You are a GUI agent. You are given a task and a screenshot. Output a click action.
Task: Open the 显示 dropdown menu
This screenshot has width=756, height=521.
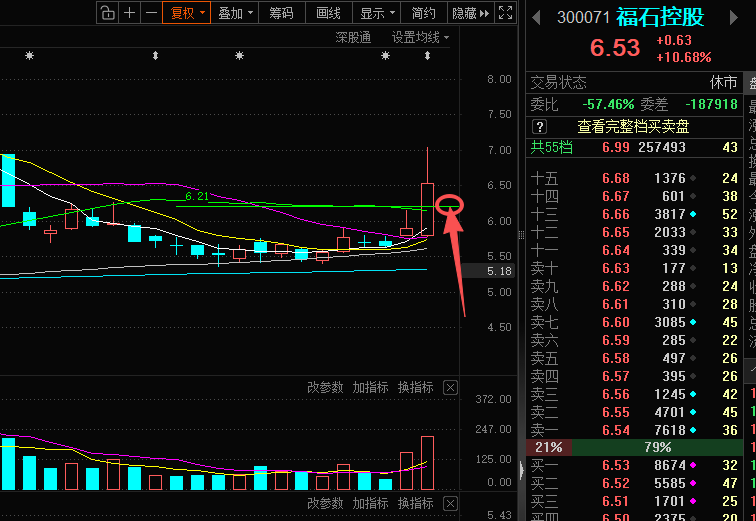(376, 13)
